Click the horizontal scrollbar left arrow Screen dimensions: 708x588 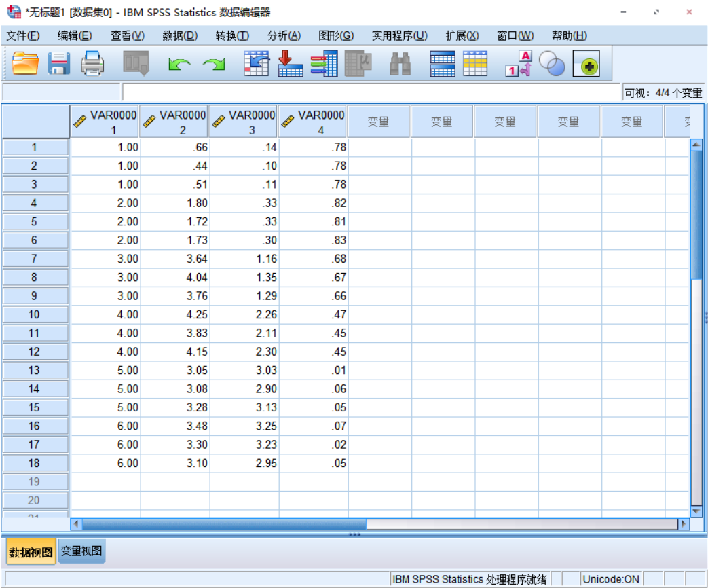(x=76, y=524)
